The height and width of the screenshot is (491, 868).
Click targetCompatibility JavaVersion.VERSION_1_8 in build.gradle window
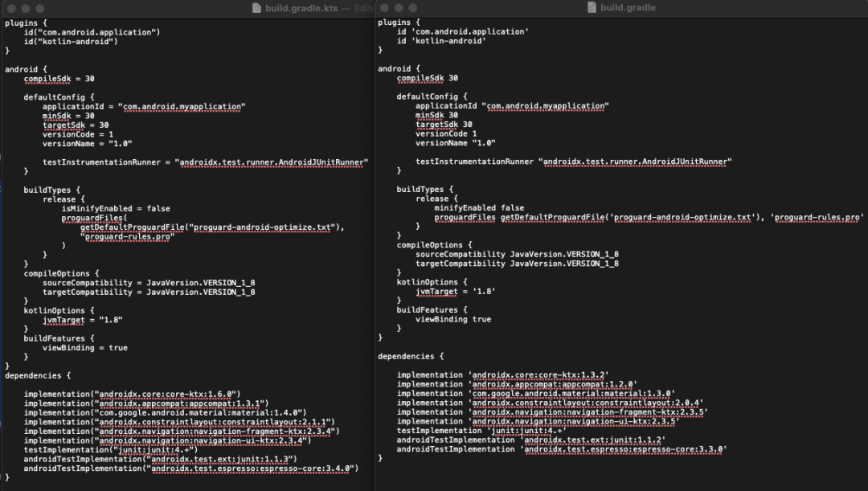pos(517,264)
